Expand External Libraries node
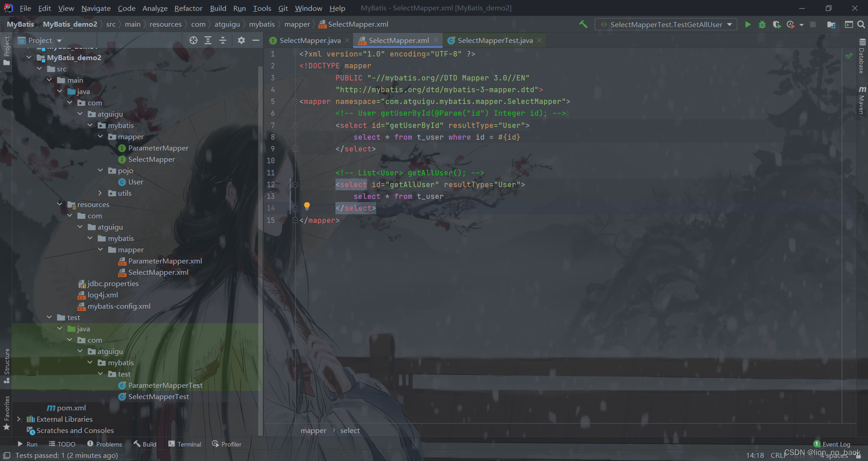The image size is (868, 461). [19, 419]
